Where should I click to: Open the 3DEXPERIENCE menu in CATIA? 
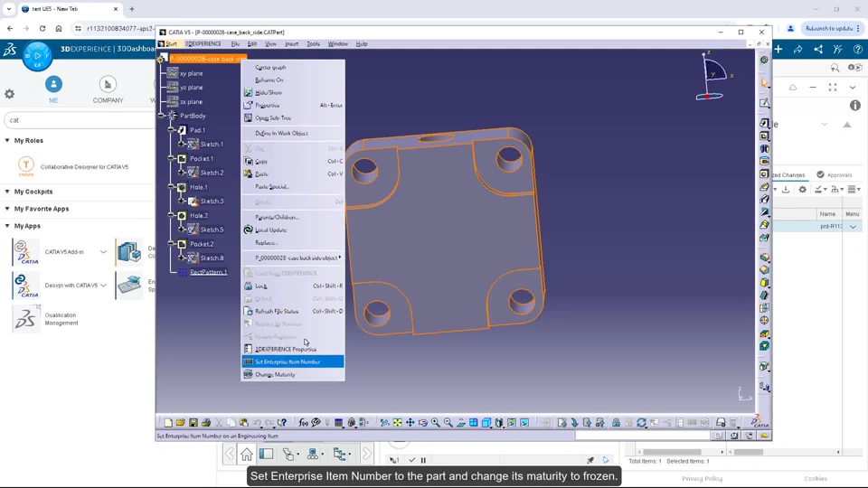coord(203,43)
